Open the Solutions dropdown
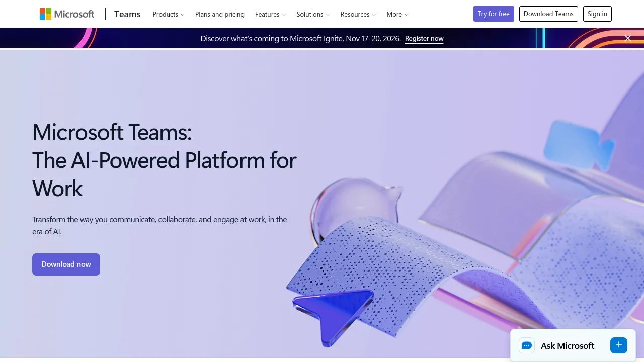Viewport: 644px width, 362px height. click(x=313, y=14)
